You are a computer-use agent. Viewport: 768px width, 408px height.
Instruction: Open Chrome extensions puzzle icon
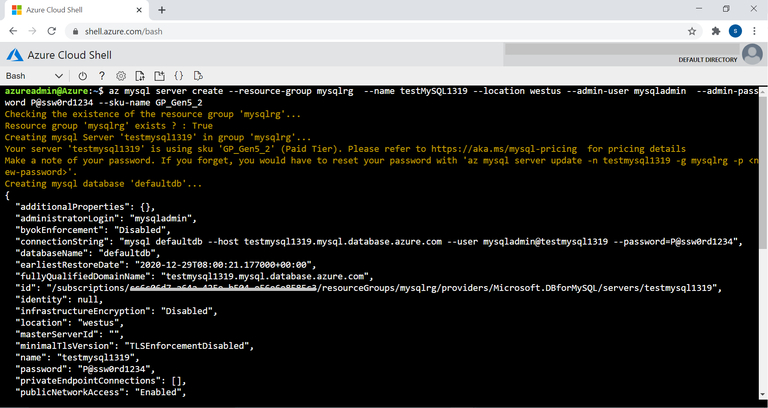pos(715,31)
